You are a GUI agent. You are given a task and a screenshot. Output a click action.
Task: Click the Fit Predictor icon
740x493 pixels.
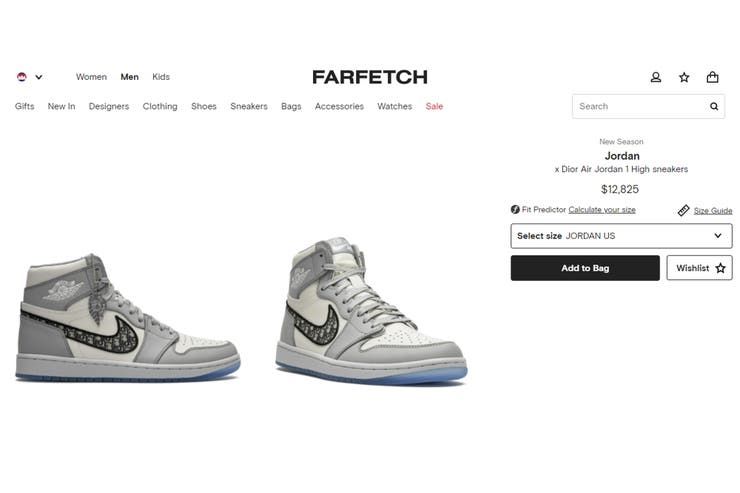515,209
